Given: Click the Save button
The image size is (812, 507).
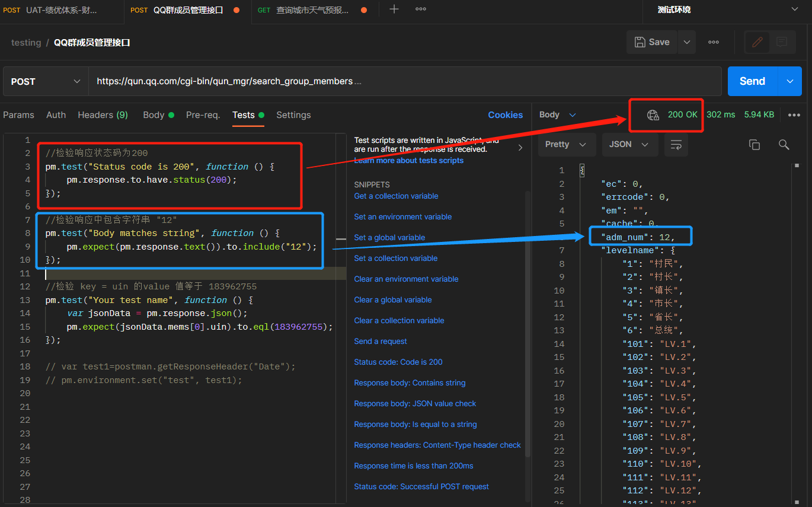Looking at the screenshot, I should (652, 42).
